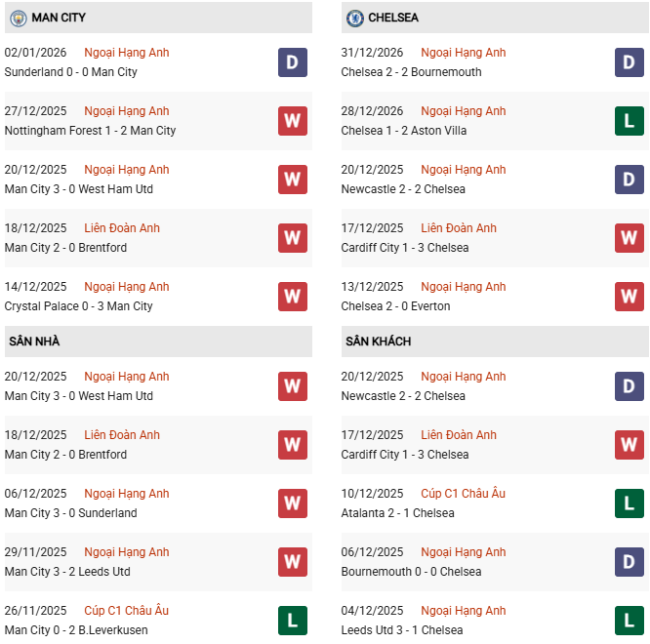The width and height of the screenshot is (650, 644).
Task: Click the CHELSEA team name header
Action: pos(393,18)
